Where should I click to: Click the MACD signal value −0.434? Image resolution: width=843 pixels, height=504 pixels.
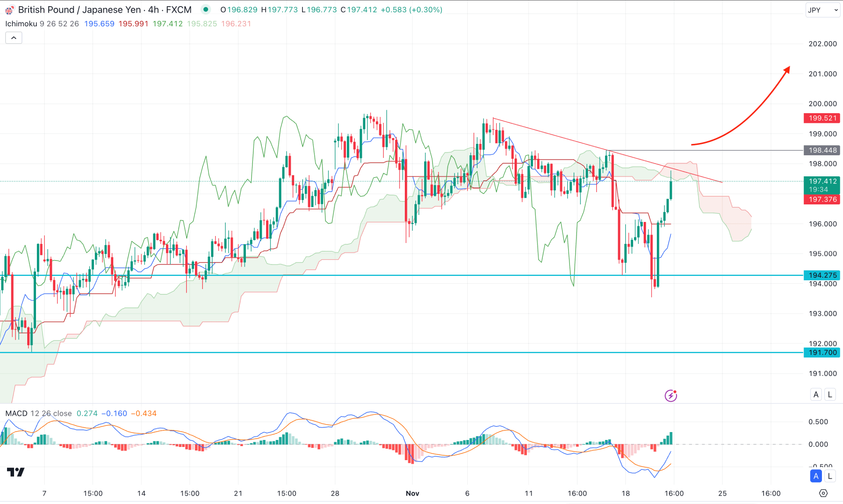[144, 413]
